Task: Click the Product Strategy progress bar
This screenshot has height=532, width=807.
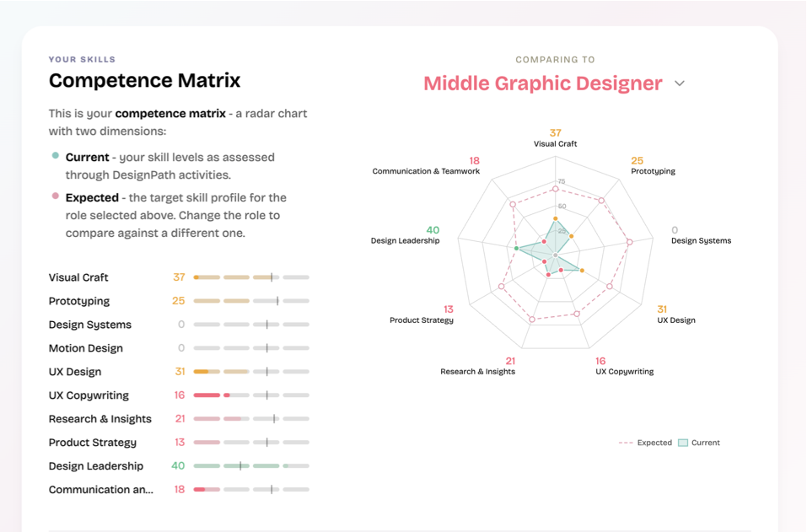Action: [x=251, y=443]
